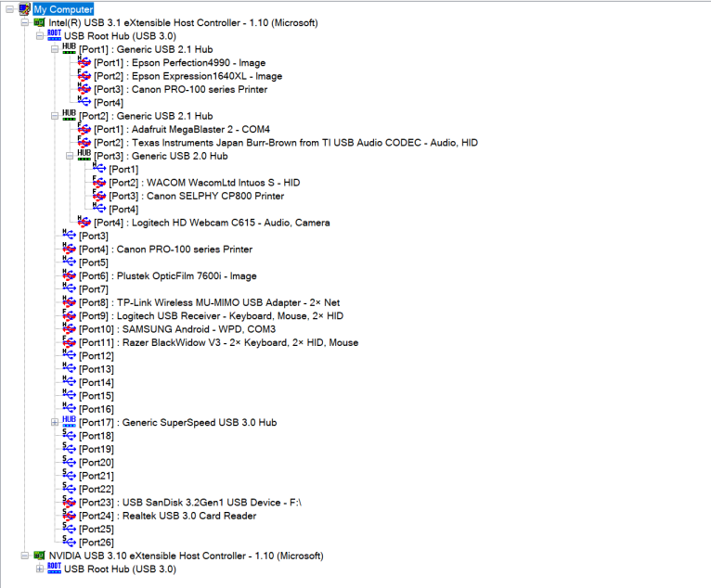711x588 pixels.
Task: Collapse the NVIDIA USB 3.10 host controller node
Action: (x=25, y=556)
